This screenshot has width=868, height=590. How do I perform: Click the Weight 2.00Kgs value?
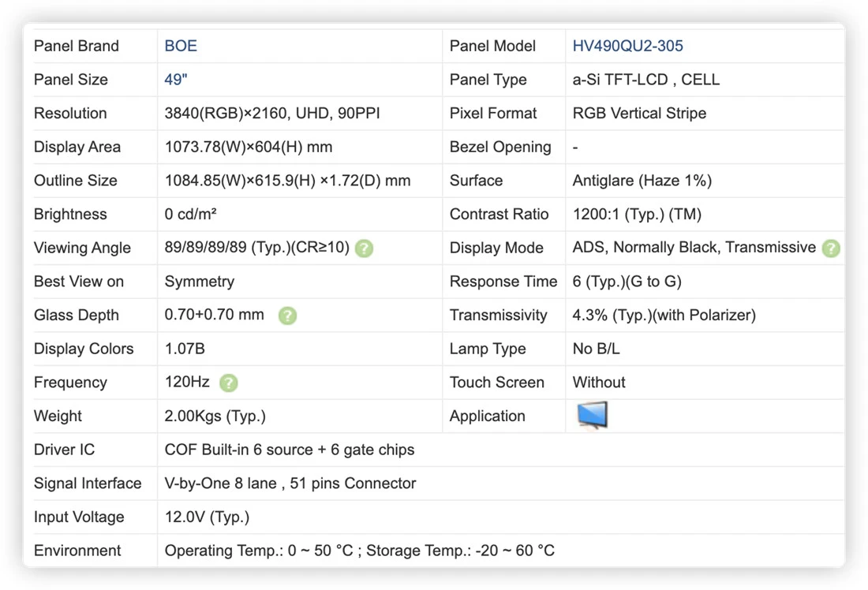215,416
